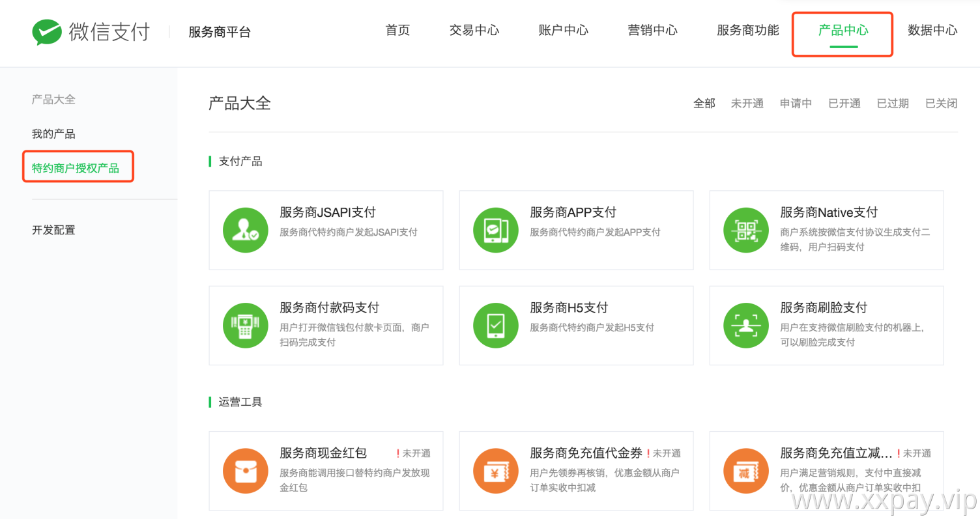Click the 服务商Native支付 card description text
Image resolution: width=980 pixels, height=519 pixels.
(x=855, y=240)
